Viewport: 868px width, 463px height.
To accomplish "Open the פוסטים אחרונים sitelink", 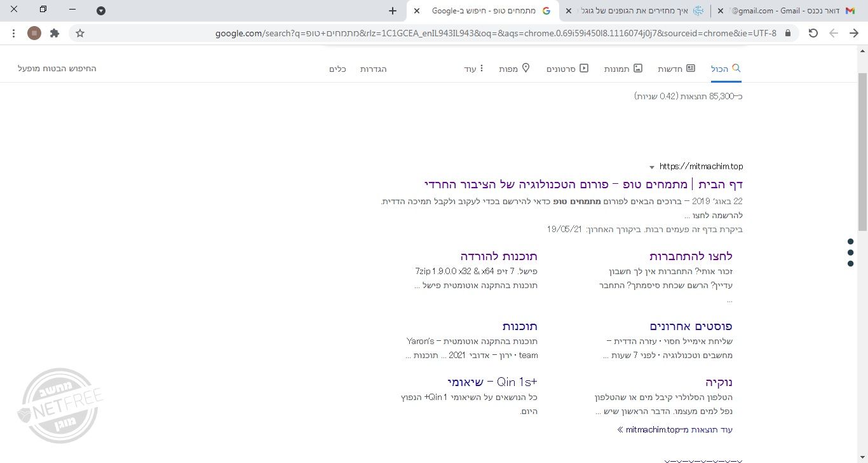I will point(691,326).
